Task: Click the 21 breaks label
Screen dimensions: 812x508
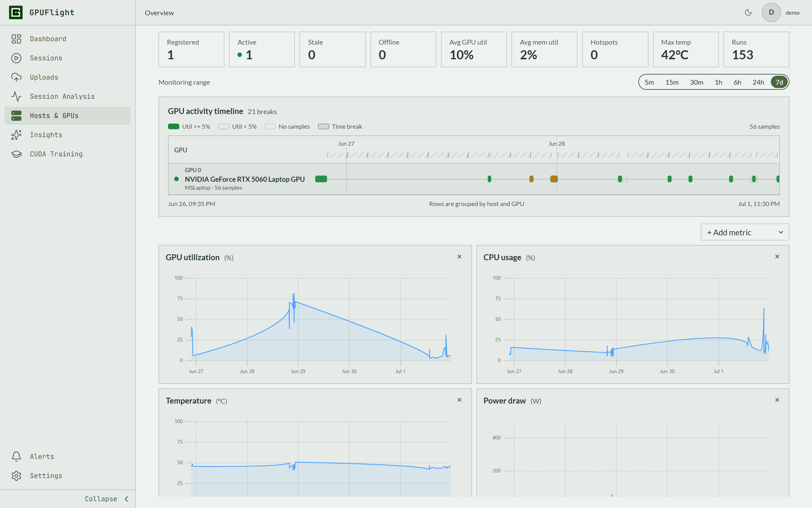Action: [x=262, y=111]
